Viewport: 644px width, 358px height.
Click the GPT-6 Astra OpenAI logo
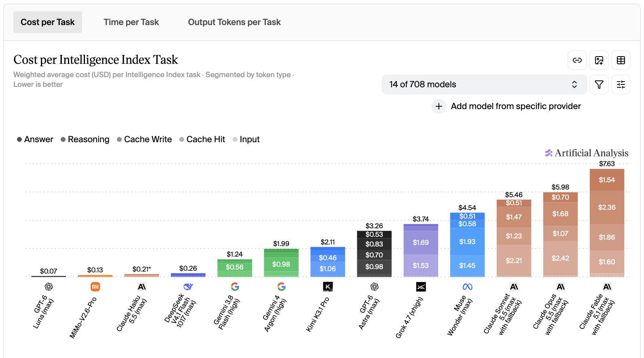(374, 287)
